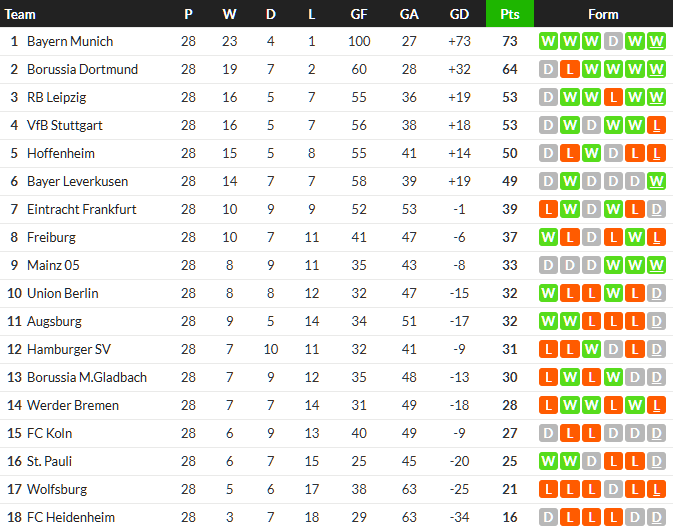The image size is (673, 532).
Task: Sort by the GD column header
Action: (x=459, y=14)
